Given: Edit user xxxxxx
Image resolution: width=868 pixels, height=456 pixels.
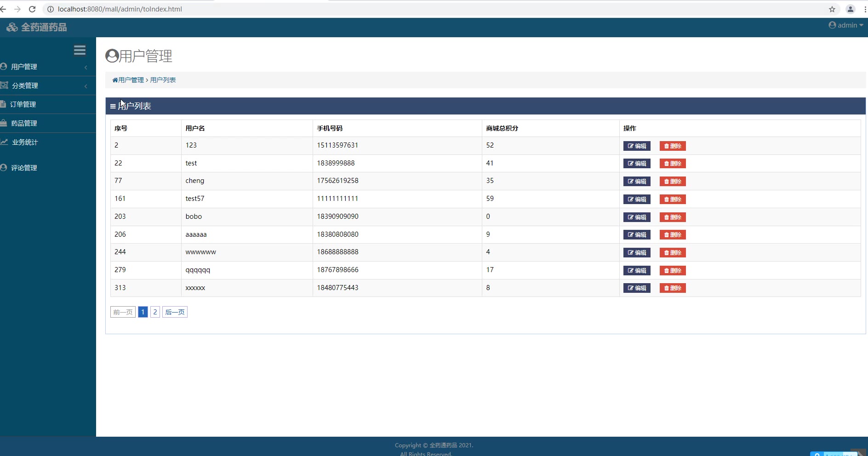Looking at the screenshot, I should click(637, 288).
